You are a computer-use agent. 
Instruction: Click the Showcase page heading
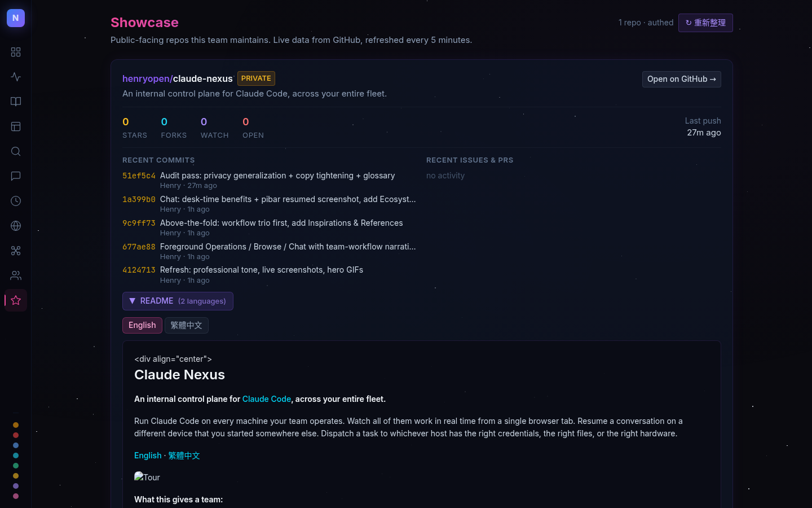pyautogui.click(x=144, y=23)
